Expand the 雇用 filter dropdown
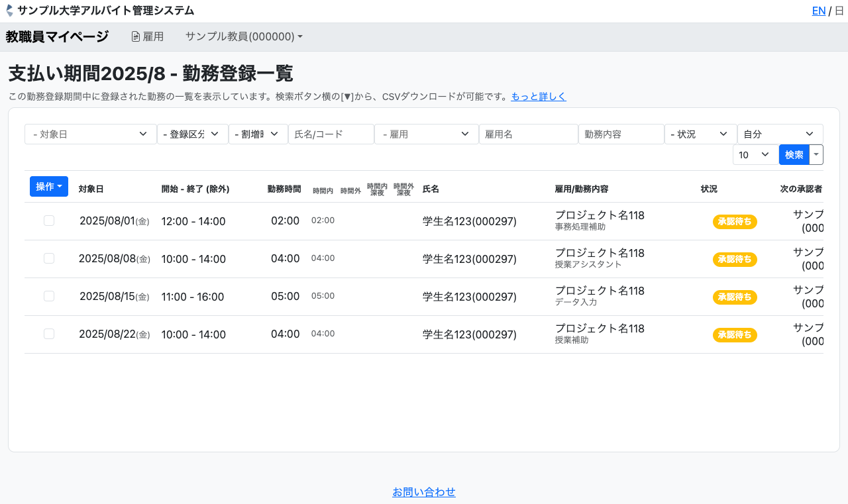The image size is (848, 504). pos(427,134)
